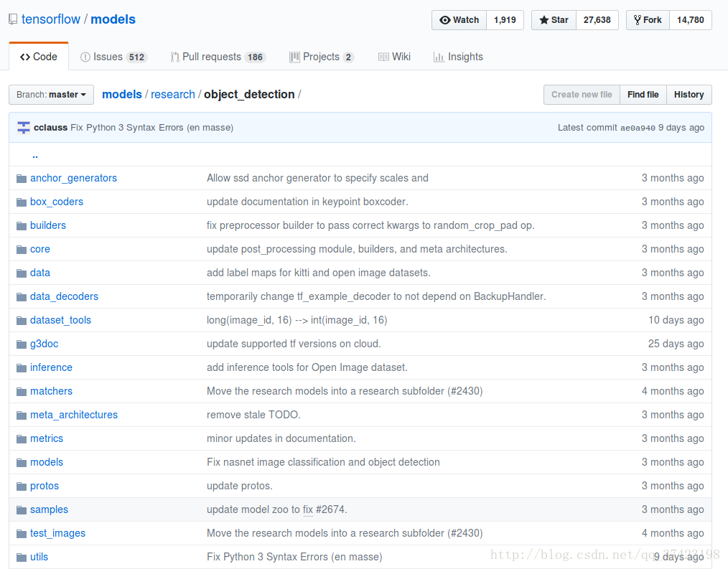Open the utils folder link

coord(39,557)
